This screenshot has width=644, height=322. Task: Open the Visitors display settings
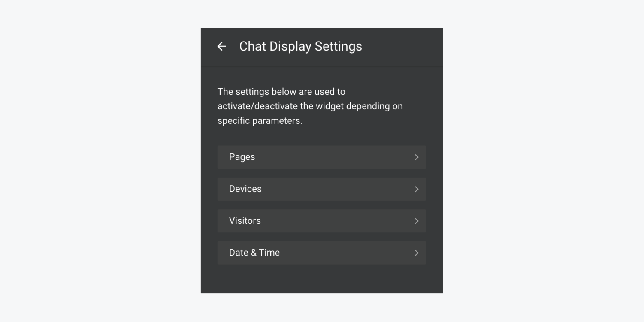coord(322,221)
